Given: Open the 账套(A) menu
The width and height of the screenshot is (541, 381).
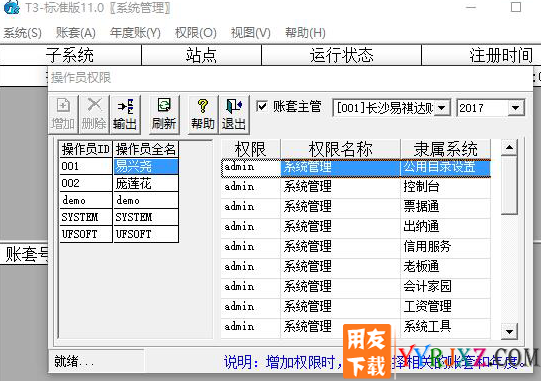Looking at the screenshot, I should point(76,33).
